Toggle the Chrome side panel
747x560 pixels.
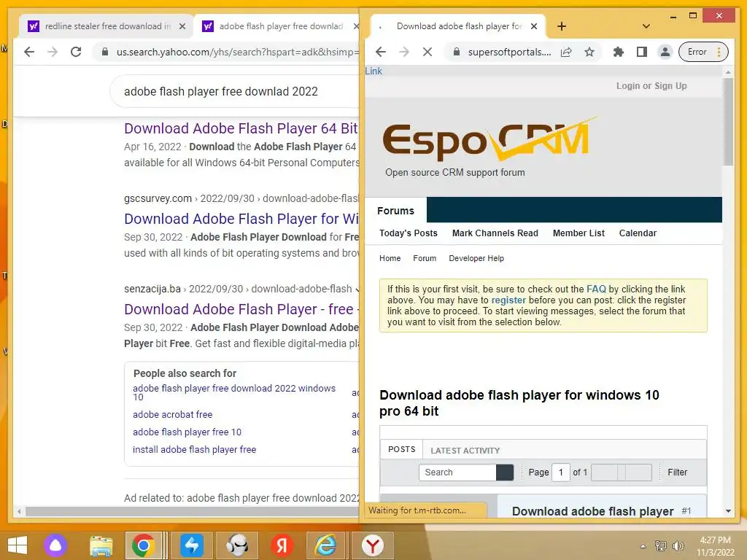(x=642, y=52)
